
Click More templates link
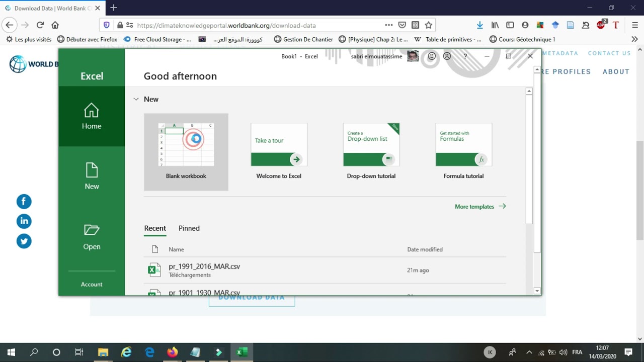click(x=480, y=207)
